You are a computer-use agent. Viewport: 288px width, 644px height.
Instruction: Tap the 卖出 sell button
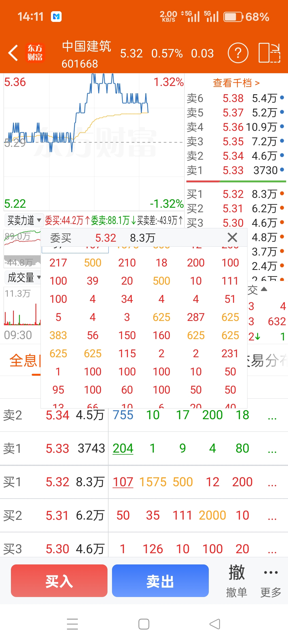click(x=160, y=581)
